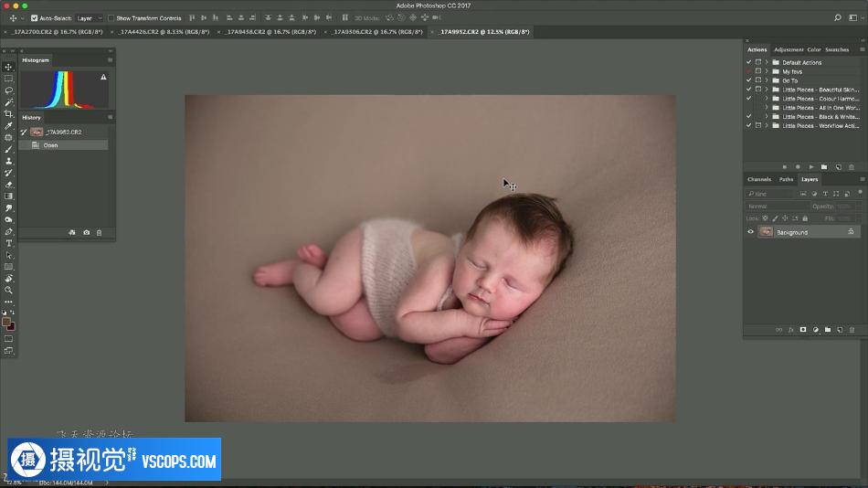Open Auto-Select Layer dropdown

[90, 18]
